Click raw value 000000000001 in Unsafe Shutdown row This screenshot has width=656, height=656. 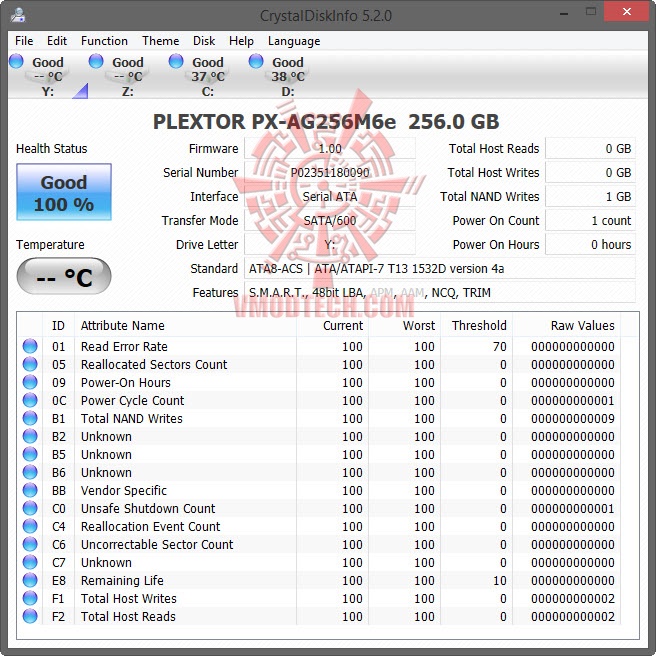click(573, 508)
